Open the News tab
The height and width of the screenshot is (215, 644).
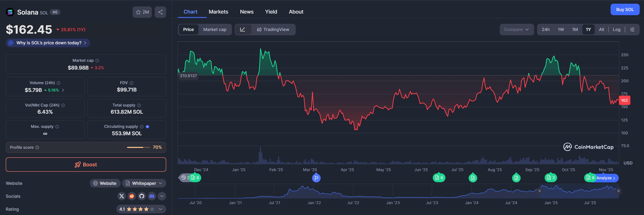click(246, 12)
